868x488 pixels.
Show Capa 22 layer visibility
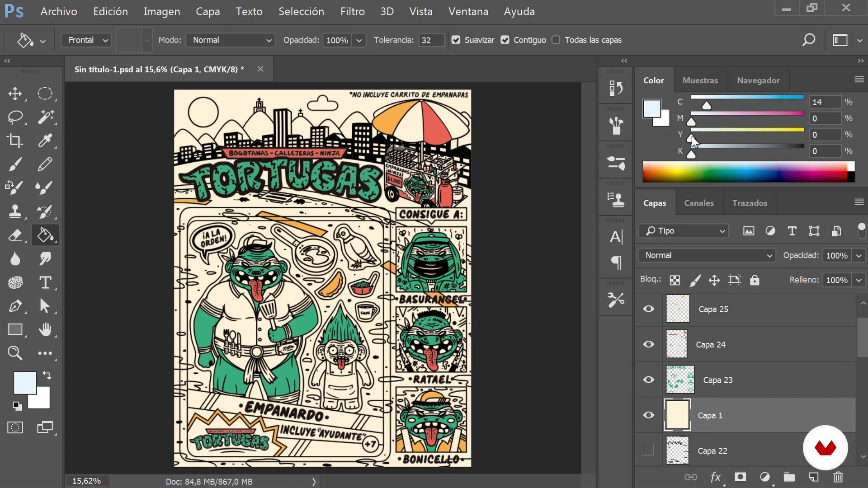tap(649, 450)
